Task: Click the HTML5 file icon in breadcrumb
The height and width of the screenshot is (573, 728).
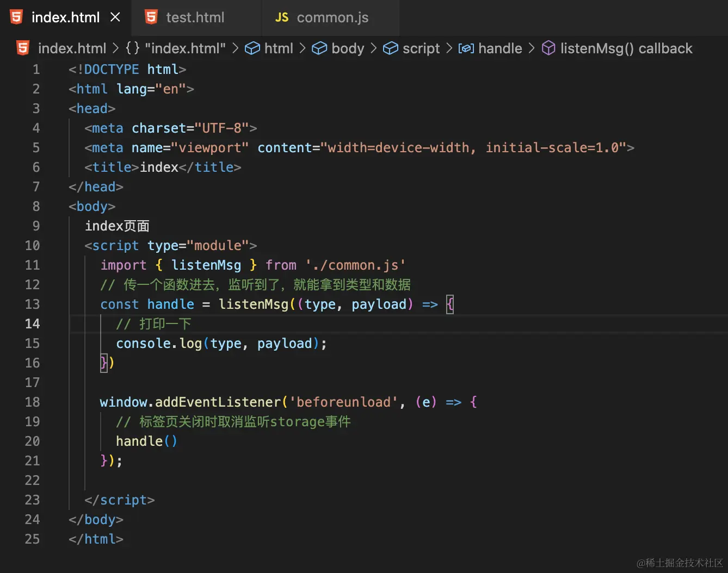Action: (x=23, y=48)
